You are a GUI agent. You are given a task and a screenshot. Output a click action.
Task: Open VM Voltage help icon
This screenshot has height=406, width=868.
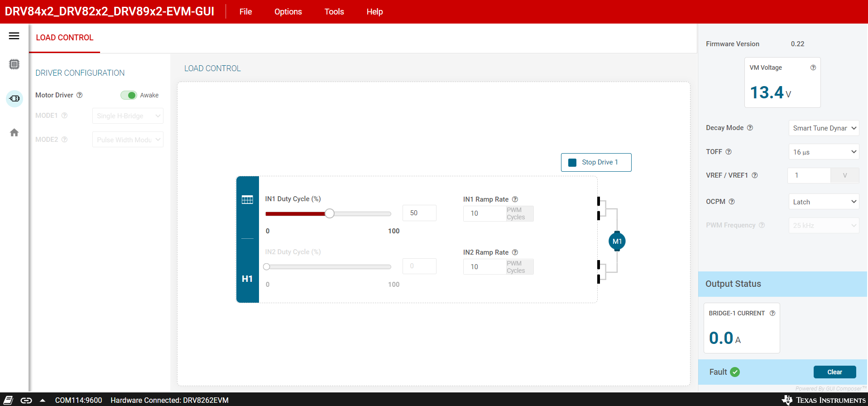click(813, 68)
